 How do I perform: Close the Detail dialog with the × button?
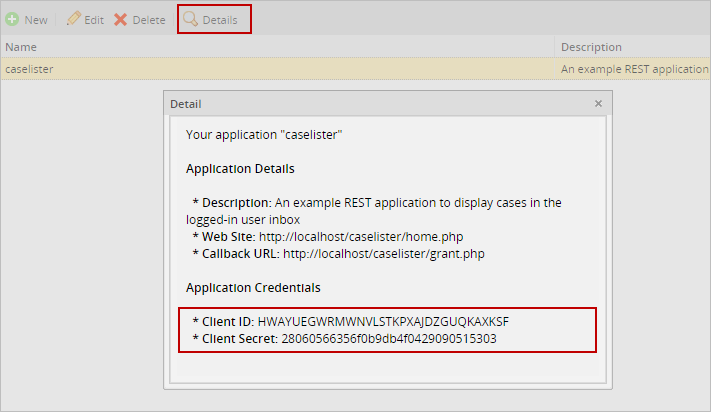pos(598,104)
